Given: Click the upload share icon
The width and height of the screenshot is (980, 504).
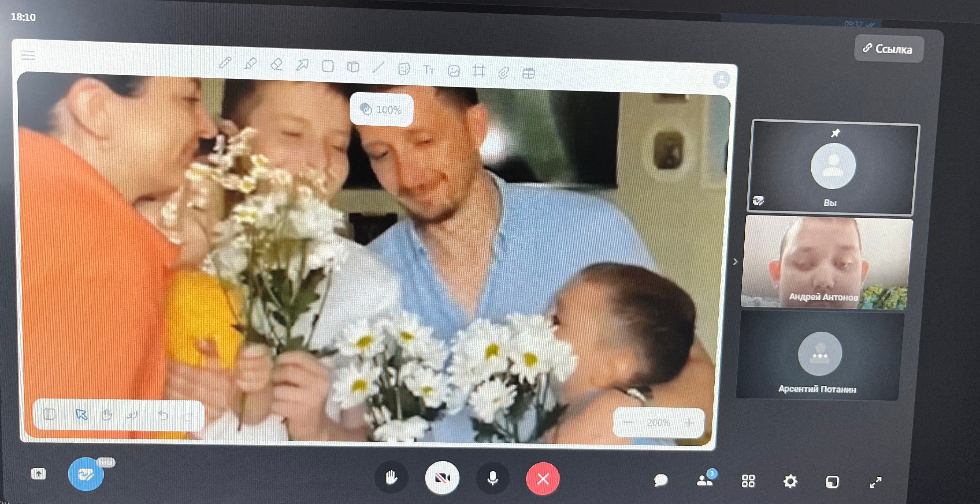Looking at the screenshot, I should tap(38, 473).
